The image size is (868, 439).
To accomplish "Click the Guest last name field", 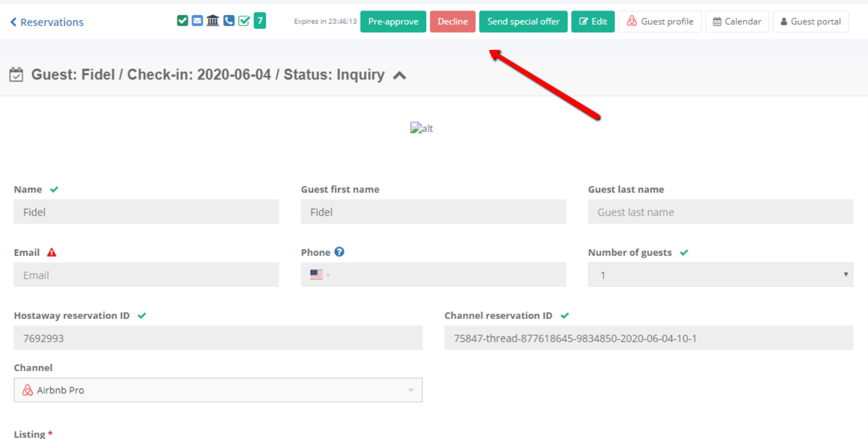I will (720, 212).
